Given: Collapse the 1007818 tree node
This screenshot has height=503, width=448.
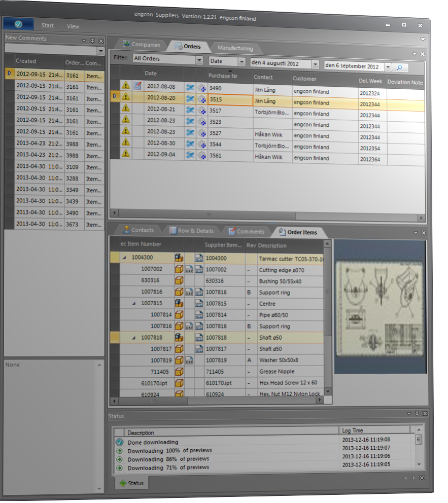Looking at the screenshot, I should (134, 338).
